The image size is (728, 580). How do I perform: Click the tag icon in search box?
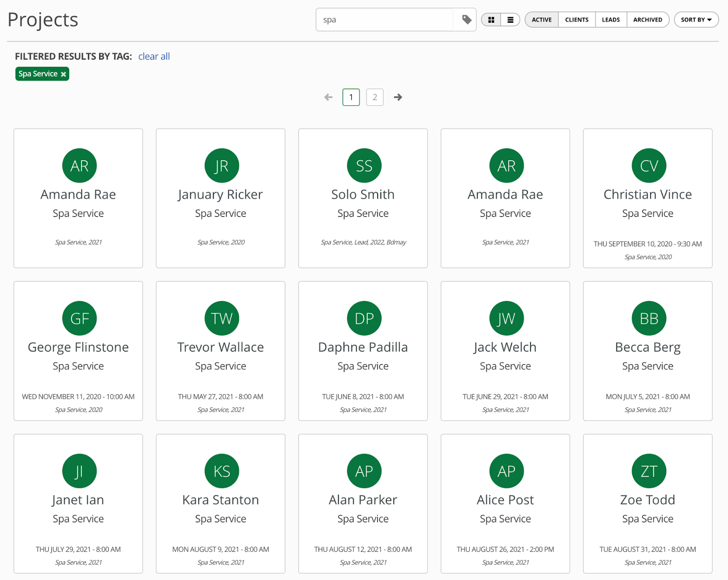coord(466,20)
